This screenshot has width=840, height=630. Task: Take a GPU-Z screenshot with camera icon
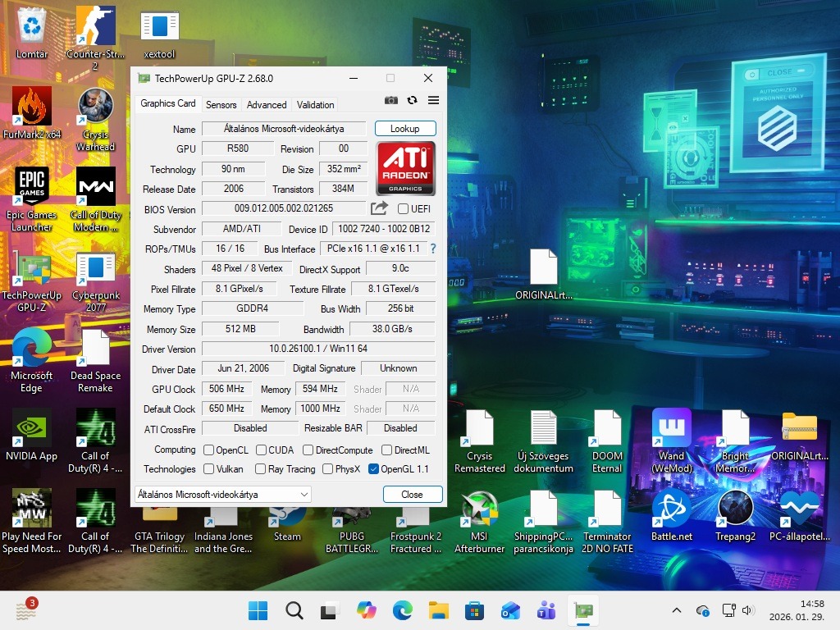(391, 100)
